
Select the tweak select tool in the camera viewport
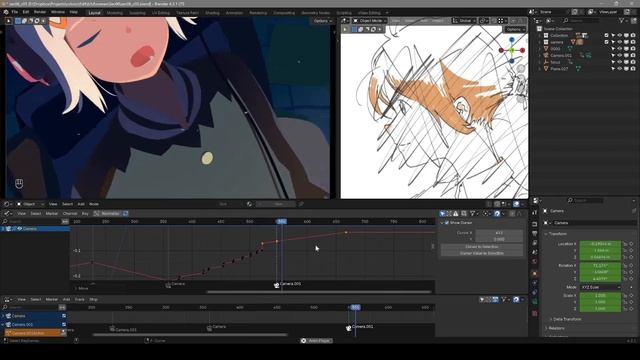point(9,20)
